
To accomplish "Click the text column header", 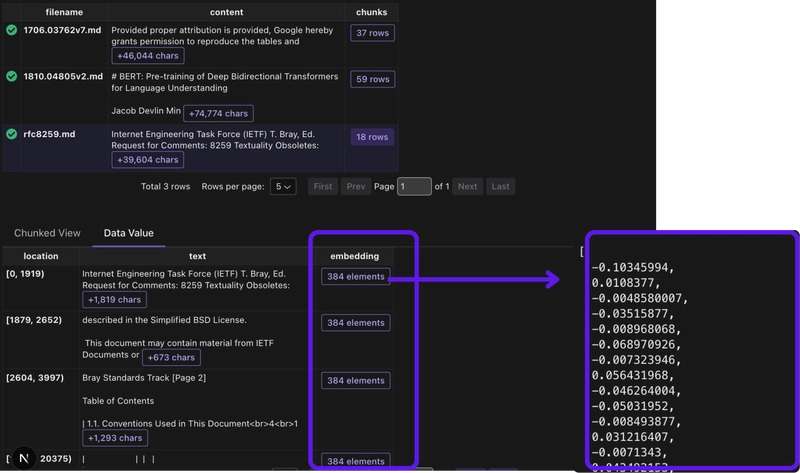I will click(197, 256).
